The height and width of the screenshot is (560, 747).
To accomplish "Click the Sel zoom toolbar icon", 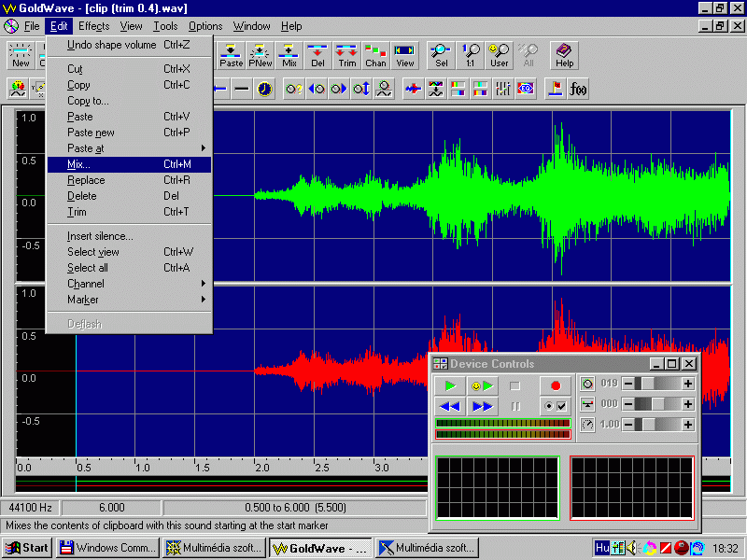I will click(x=441, y=55).
